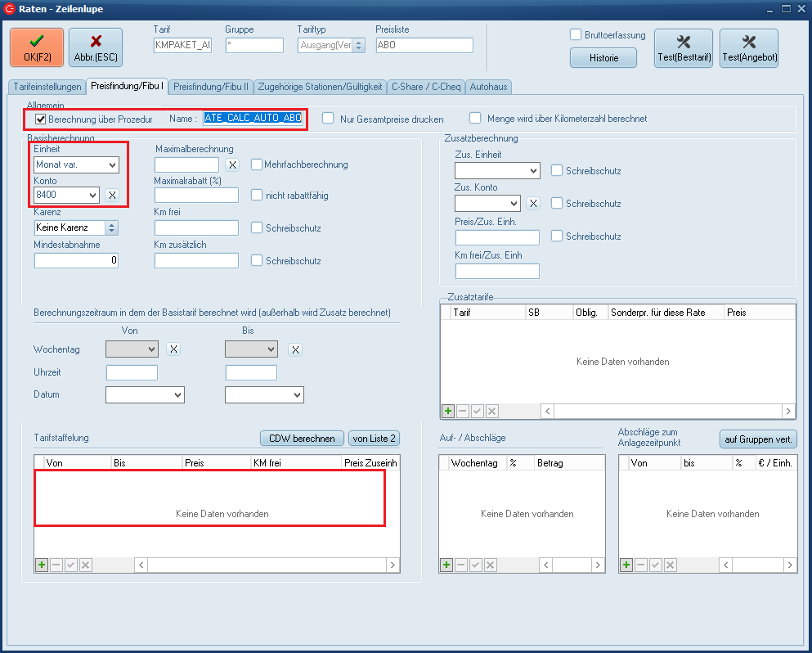Viewport: 812px width, 653px height.
Task: Run Test(Besttarif) tools button
Action: 683,47
